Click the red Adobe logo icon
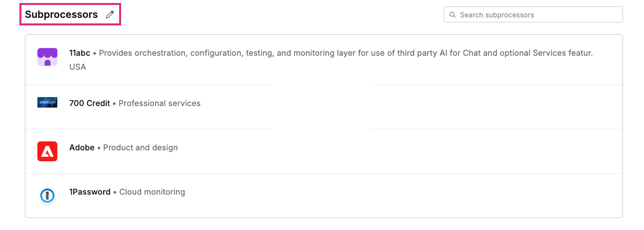The height and width of the screenshot is (230, 644). point(47,151)
